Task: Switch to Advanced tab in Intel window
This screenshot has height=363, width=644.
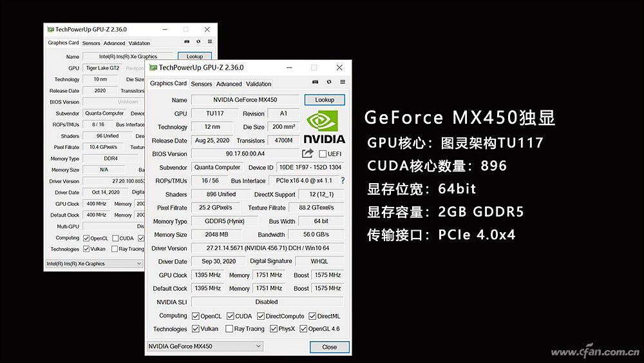Action: [114, 43]
